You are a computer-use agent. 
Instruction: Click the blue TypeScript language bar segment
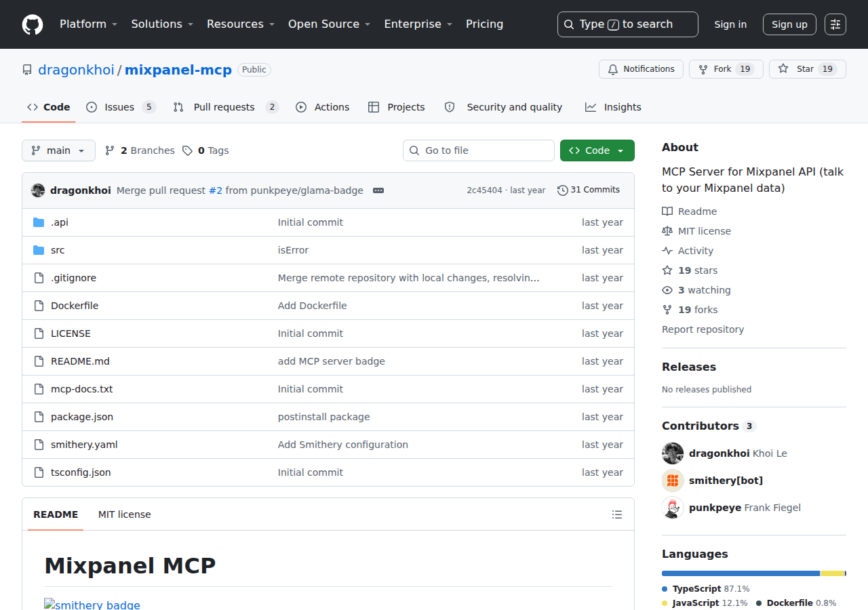[741, 573]
